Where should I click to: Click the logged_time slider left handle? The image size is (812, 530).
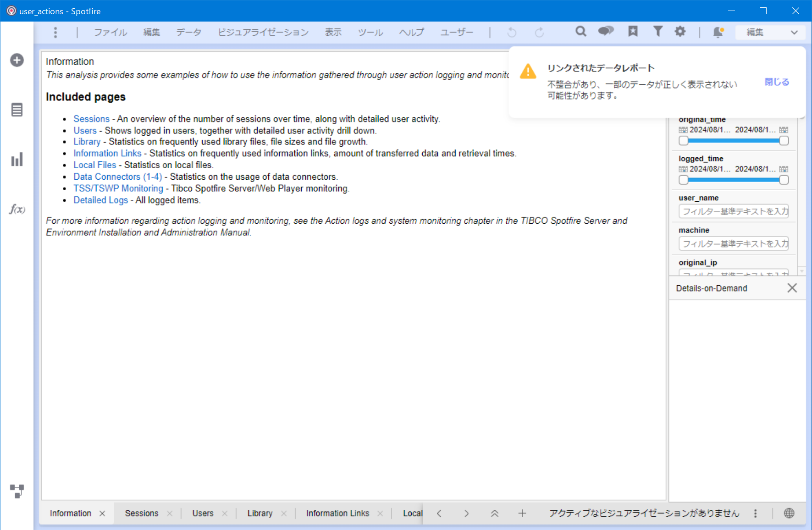tap(684, 180)
